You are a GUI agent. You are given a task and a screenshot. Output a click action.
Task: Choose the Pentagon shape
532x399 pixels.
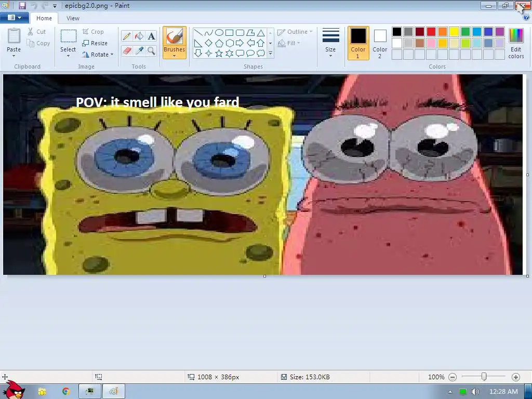pos(219,43)
